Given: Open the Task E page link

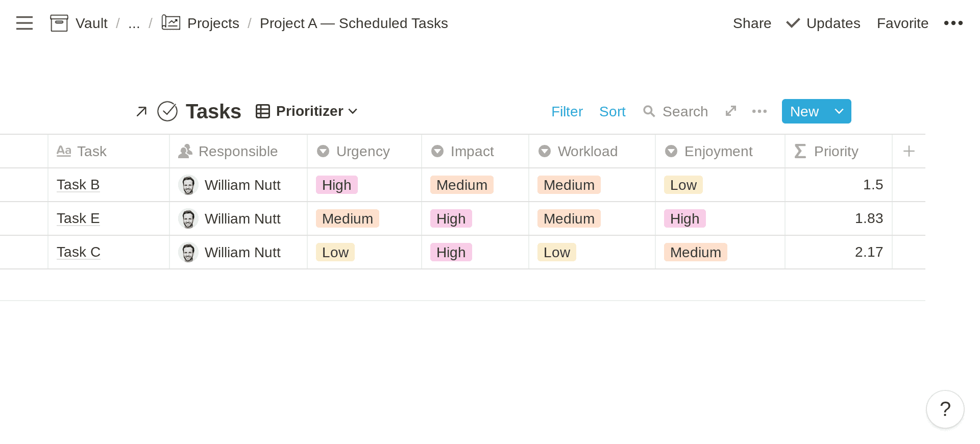Looking at the screenshot, I should 78,218.
